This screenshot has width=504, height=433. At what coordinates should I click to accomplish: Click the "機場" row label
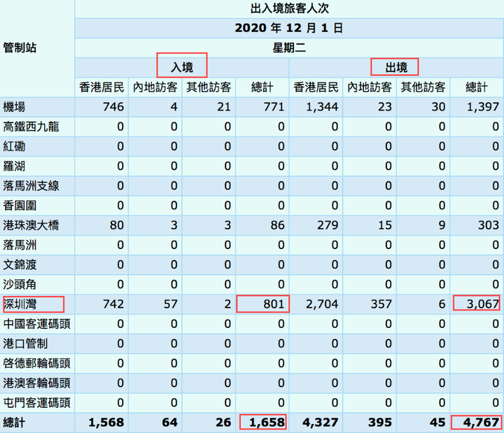[14, 107]
